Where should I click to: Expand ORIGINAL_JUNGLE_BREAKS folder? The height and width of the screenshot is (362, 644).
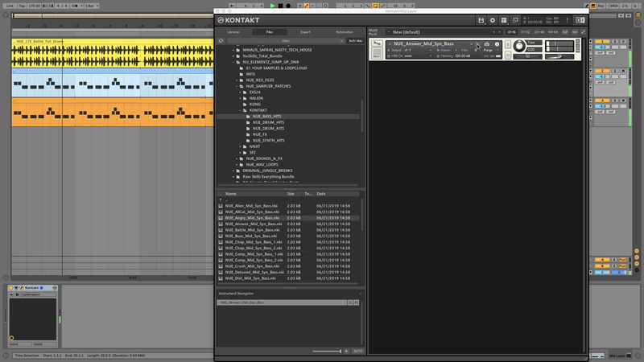click(233, 171)
